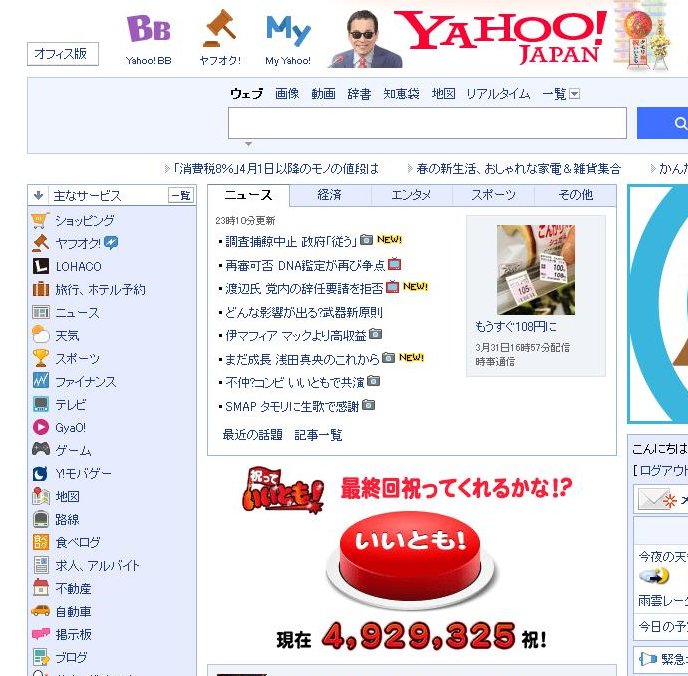Click the newspaper icon for ニュース in sidebar

40,312
